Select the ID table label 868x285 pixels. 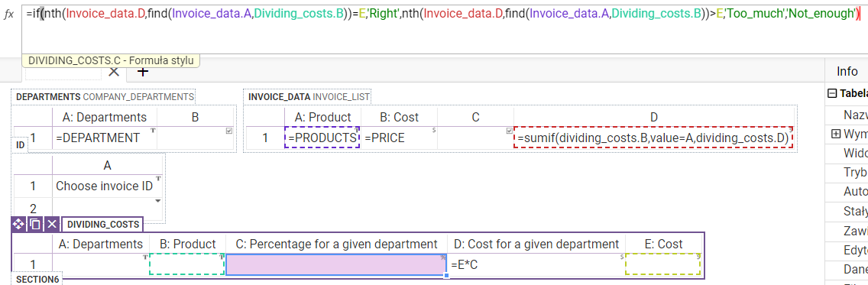[x=20, y=144]
